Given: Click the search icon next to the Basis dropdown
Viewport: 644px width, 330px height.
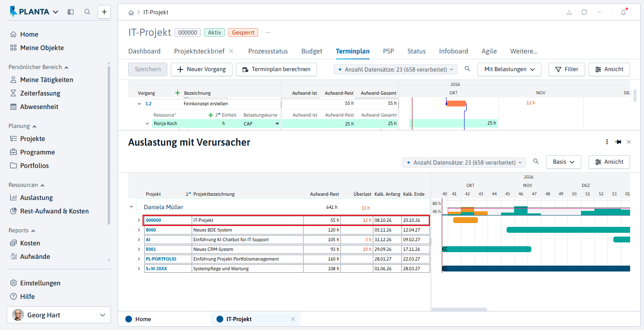Looking at the screenshot, I should [x=536, y=162].
